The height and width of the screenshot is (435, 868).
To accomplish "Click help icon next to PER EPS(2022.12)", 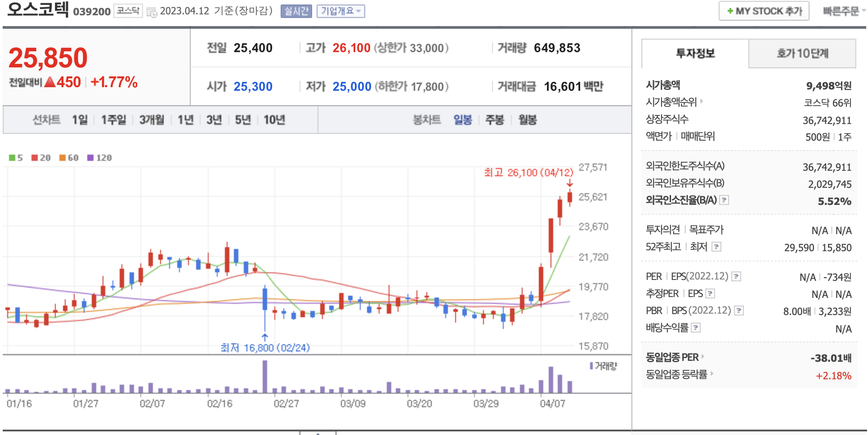I will tap(736, 276).
